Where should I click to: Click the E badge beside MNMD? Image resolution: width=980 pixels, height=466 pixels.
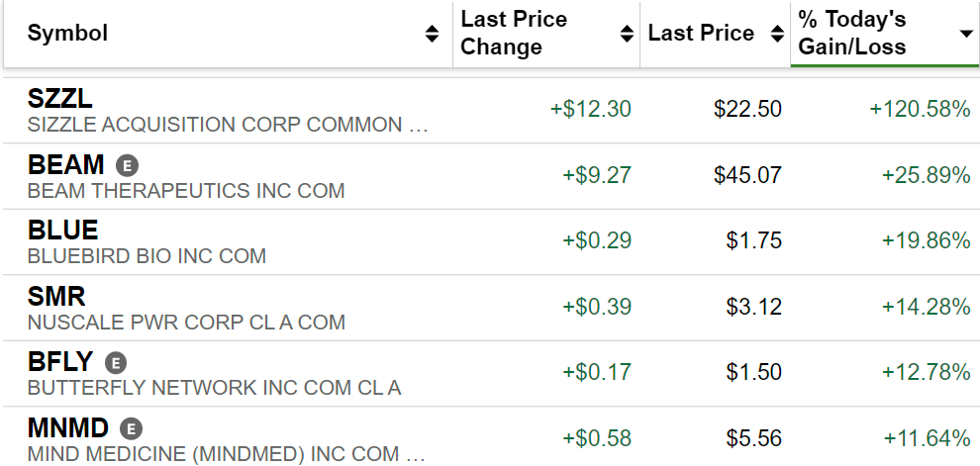point(131,428)
